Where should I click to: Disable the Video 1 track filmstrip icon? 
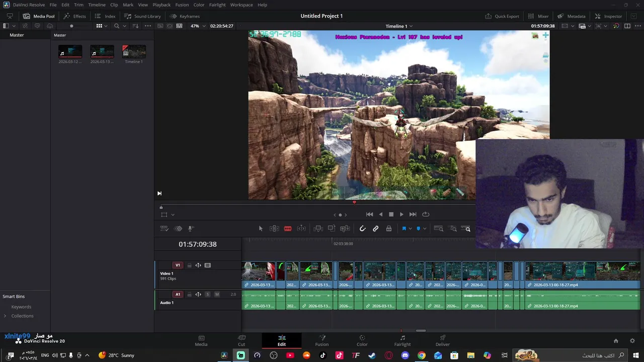tap(208, 265)
